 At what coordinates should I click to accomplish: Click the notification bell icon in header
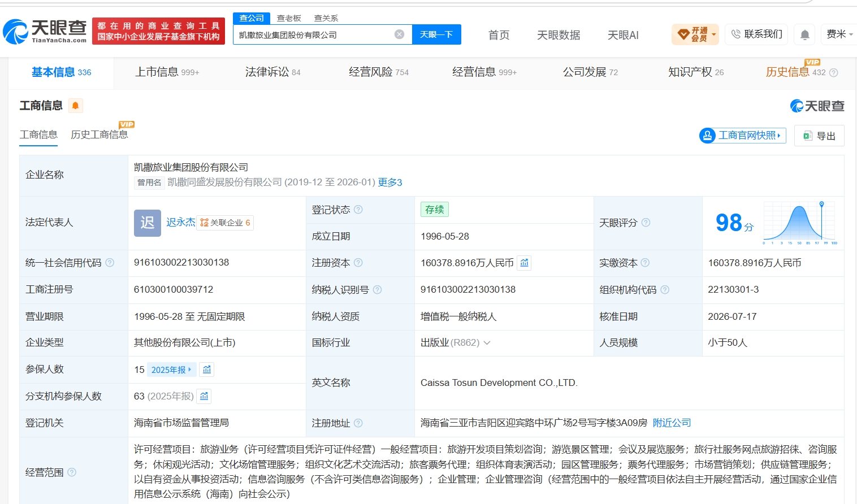[804, 35]
